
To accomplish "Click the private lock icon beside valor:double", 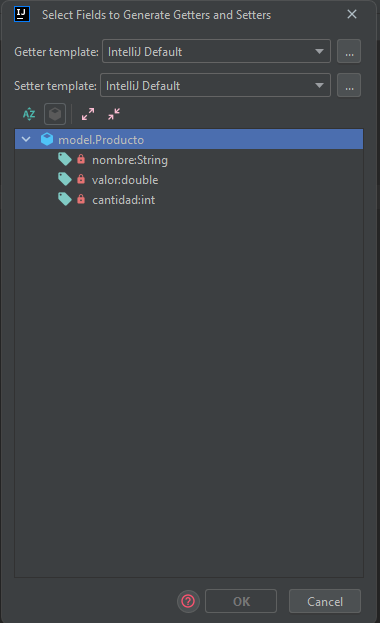I will [81, 179].
